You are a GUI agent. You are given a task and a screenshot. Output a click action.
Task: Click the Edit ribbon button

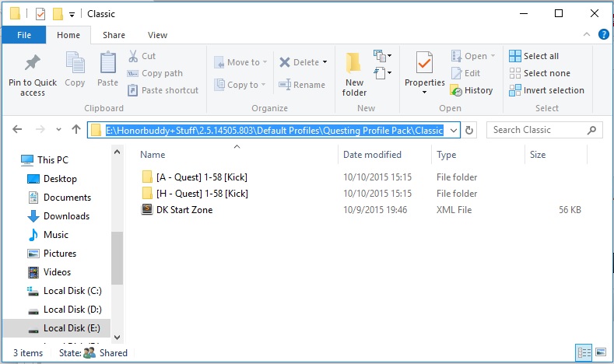465,73
